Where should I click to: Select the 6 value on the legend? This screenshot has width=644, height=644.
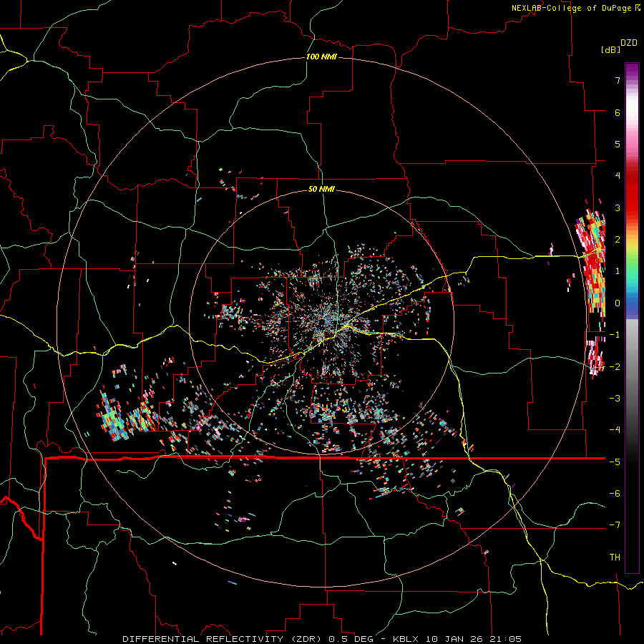pos(618,112)
